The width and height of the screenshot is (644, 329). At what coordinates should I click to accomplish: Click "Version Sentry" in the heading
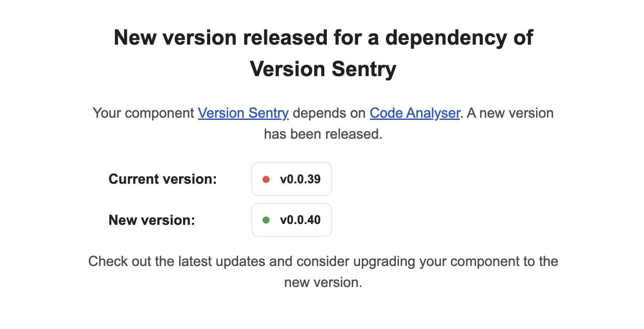(323, 69)
